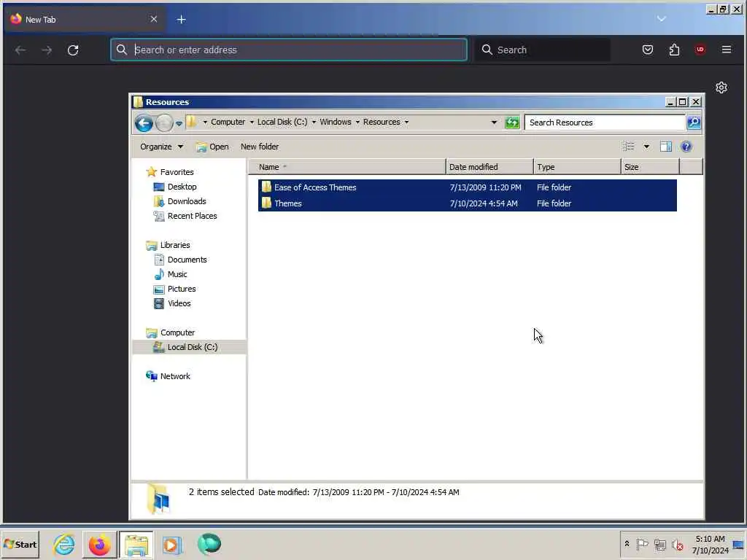747x560 pixels.
Task: Click into the Search Resources field
Action: 605,122
